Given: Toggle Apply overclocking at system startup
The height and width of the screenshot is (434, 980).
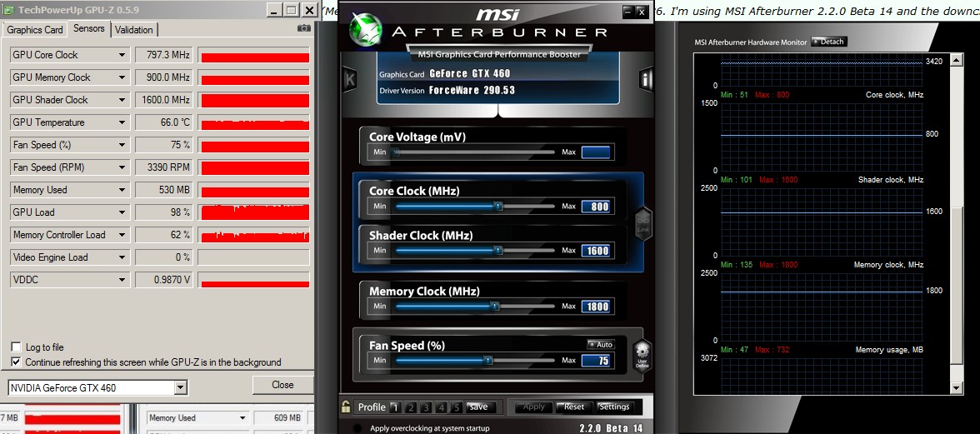Looking at the screenshot, I should 358,428.
